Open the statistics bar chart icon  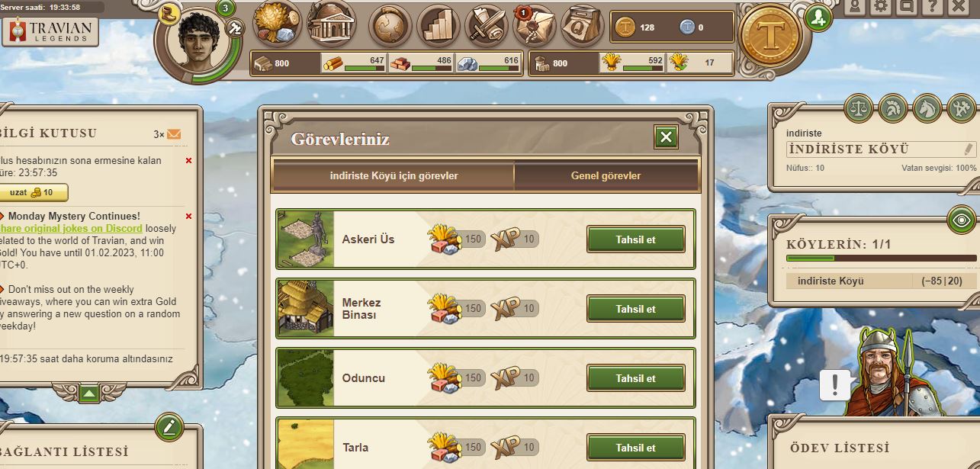click(x=439, y=26)
